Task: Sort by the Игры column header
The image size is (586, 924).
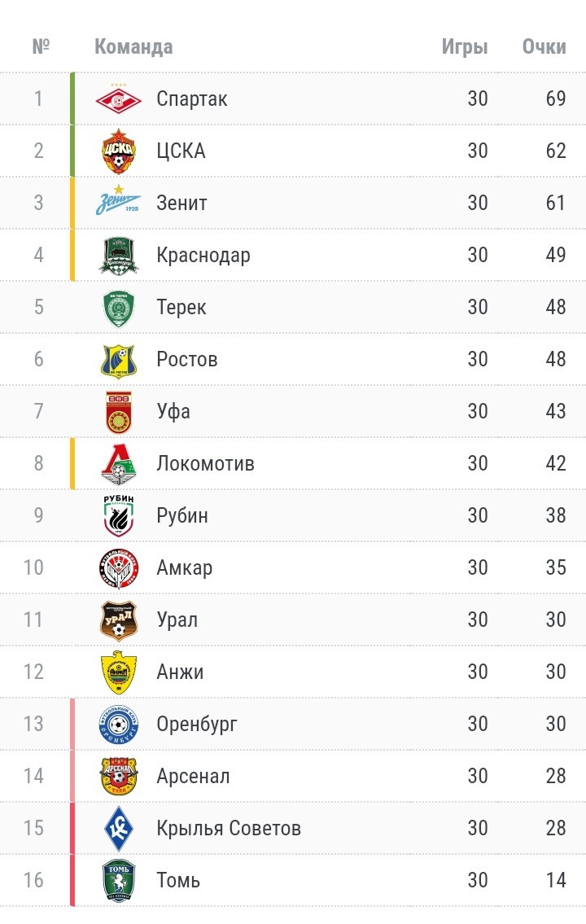Action: pyautogui.click(x=465, y=46)
